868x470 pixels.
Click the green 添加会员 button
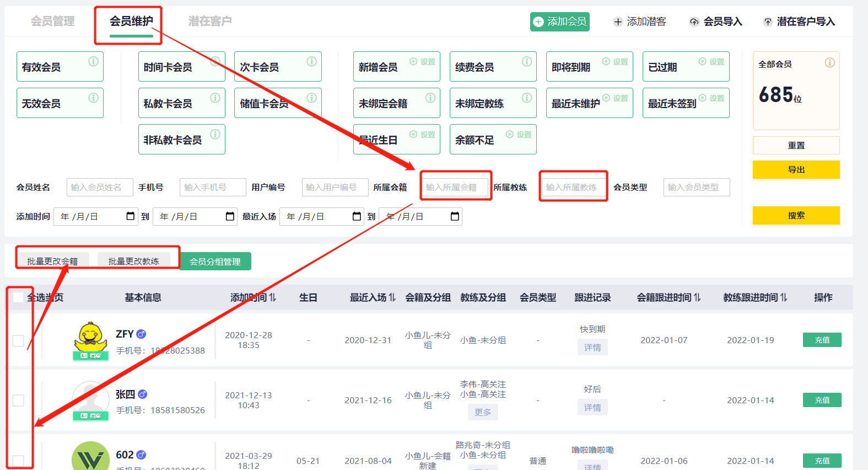(x=560, y=22)
